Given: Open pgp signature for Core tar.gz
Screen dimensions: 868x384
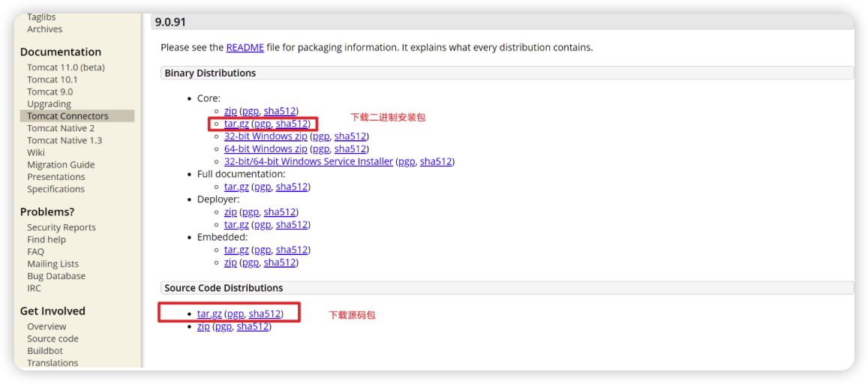Looking at the screenshot, I should tap(263, 124).
